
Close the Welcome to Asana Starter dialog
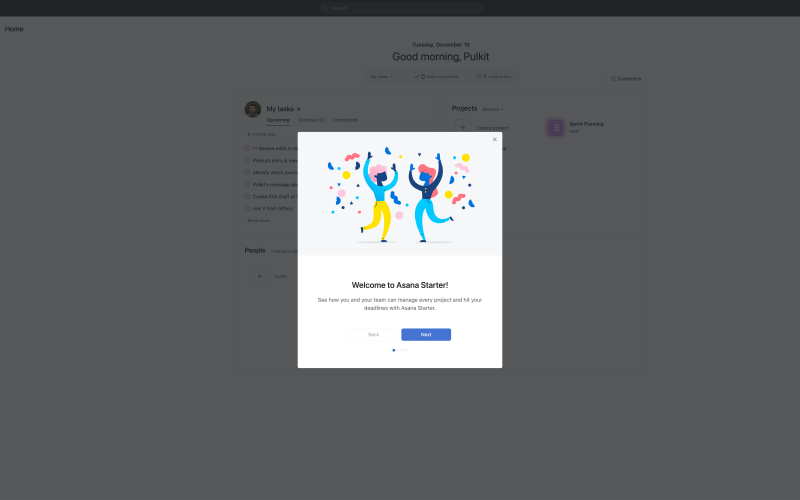tap(494, 139)
